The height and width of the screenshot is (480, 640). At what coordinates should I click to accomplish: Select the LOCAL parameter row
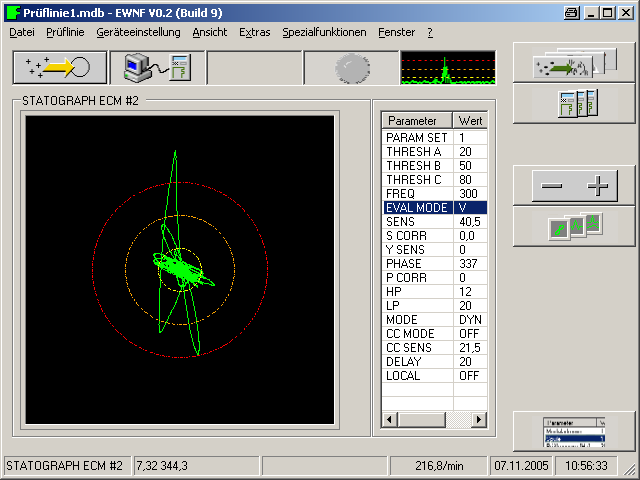[435, 376]
